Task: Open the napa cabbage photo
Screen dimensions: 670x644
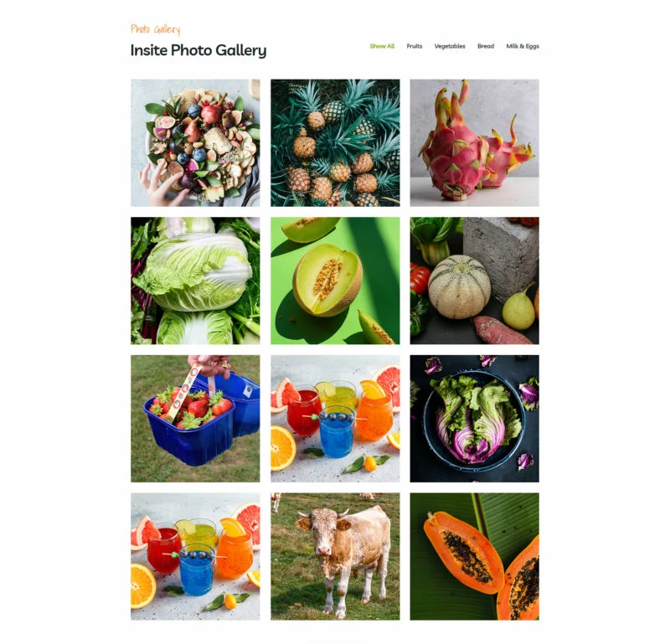Action: click(x=195, y=281)
